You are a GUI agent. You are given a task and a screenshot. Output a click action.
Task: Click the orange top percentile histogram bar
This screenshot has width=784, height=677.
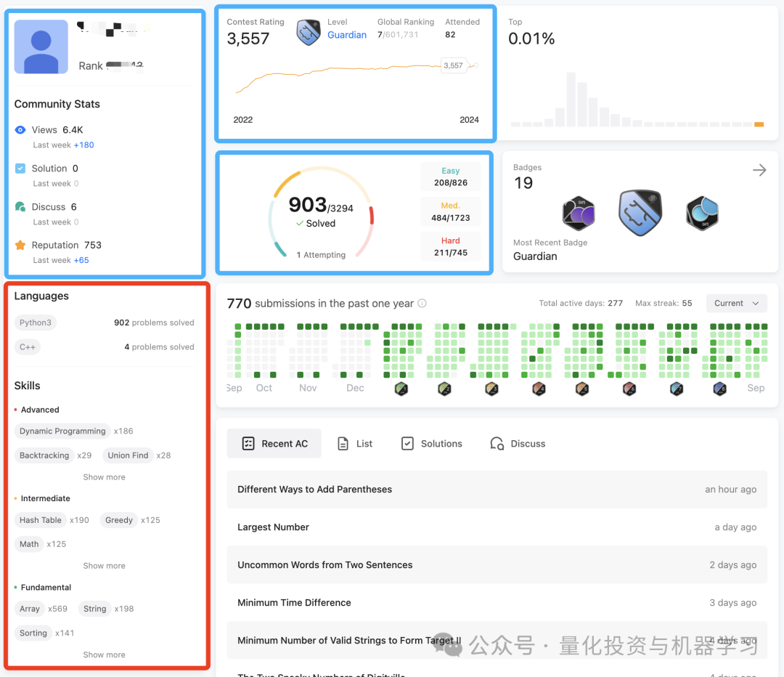pos(759,124)
